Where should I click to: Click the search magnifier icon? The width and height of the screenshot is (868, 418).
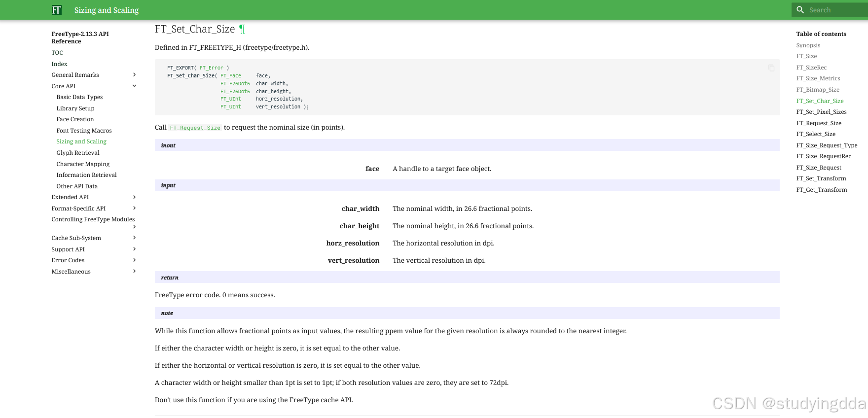point(800,10)
